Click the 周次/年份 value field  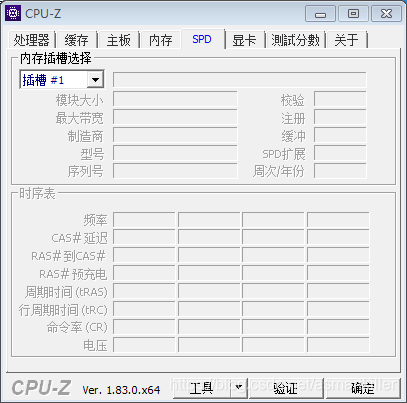pos(340,171)
